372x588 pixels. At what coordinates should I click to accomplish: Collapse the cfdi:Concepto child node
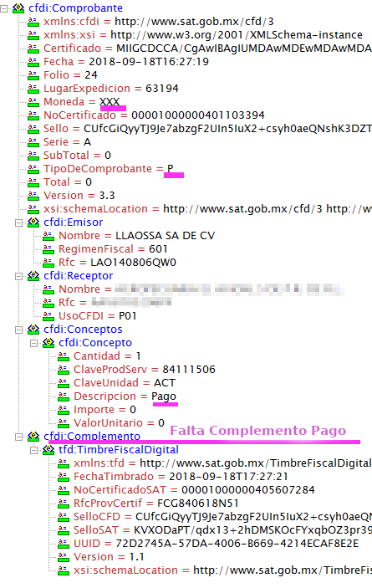tap(33, 343)
